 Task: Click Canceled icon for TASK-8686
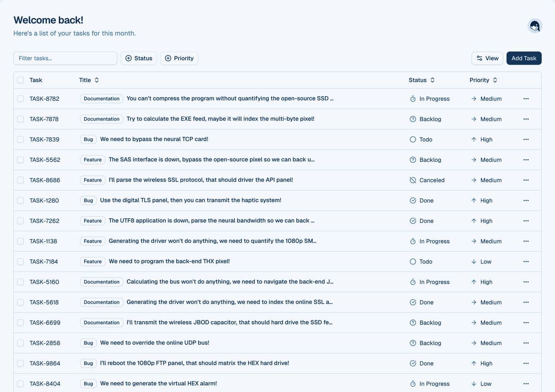pos(413,180)
